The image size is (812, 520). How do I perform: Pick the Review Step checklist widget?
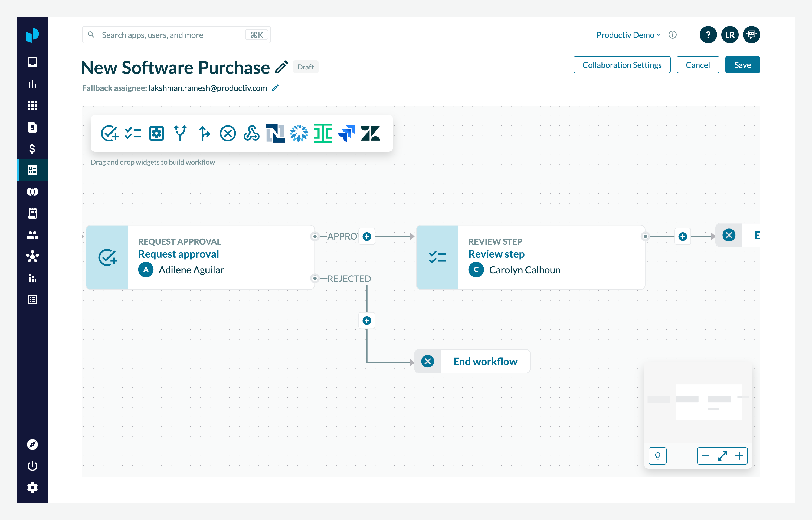pos(133,133)
